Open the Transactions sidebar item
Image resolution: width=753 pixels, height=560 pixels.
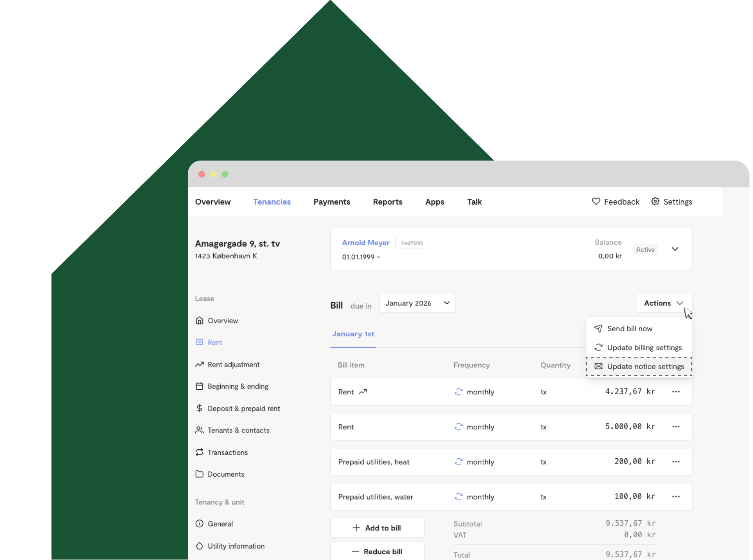click(x=228, y=452)
